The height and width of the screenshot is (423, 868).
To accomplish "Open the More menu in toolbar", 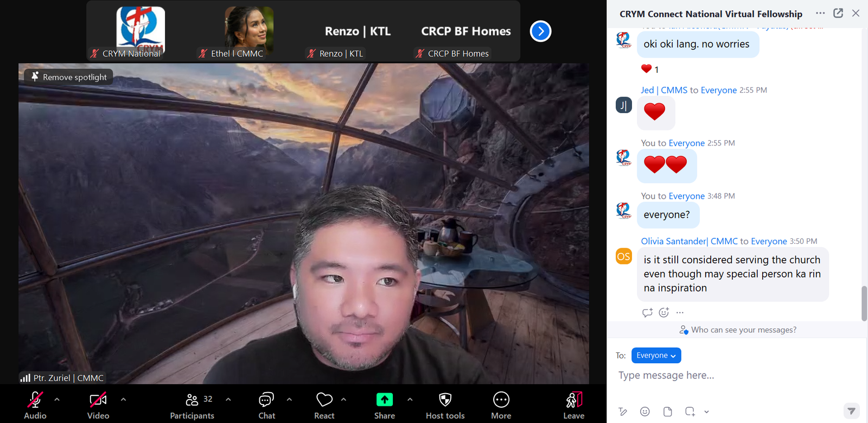I will pos(501,400).
